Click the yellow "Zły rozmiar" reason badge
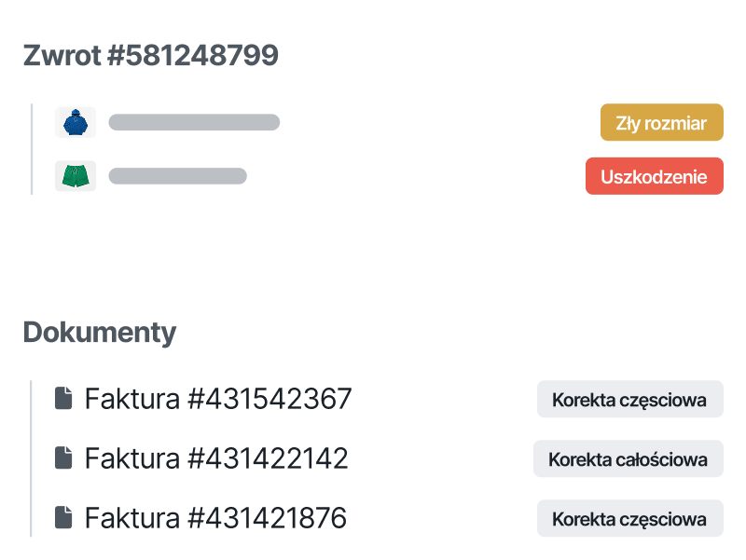This screenshot has height=560, width=746. [x=661, y=123]
